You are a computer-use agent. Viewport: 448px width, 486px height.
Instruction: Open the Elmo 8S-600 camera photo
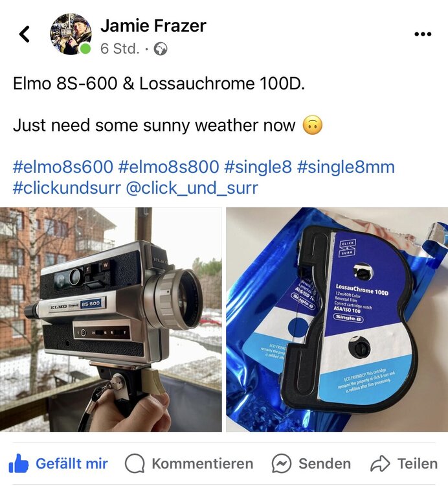coord(111,319)
